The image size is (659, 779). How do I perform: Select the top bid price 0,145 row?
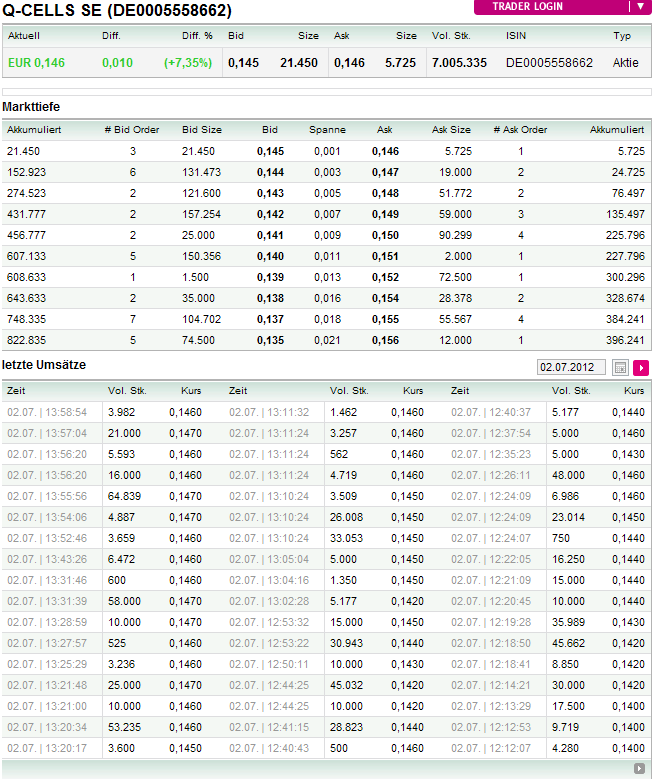(x=270, y=151)
